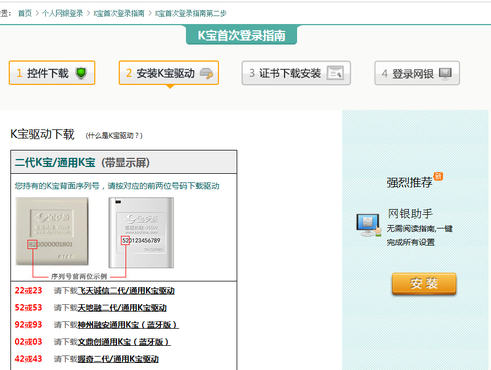Open step 3 证书下载安装 tab
Screen dimensions: 491x370
click(296, 73)
